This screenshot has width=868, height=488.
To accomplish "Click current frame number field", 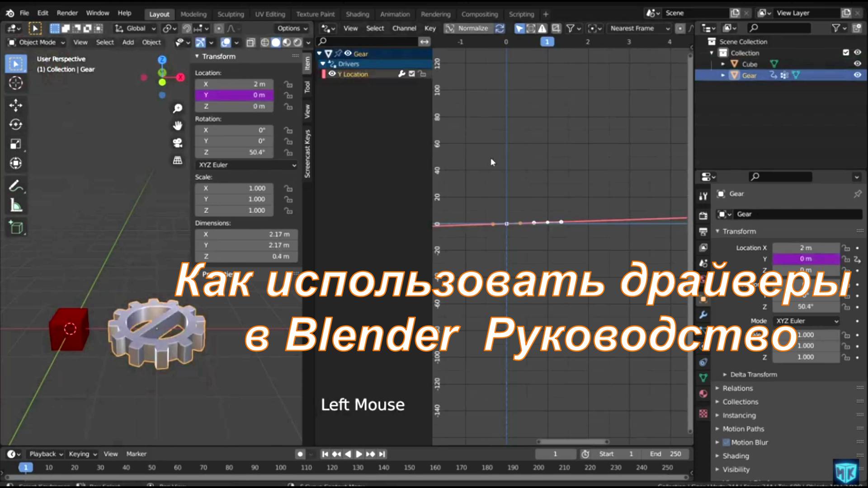I will 555,454.
